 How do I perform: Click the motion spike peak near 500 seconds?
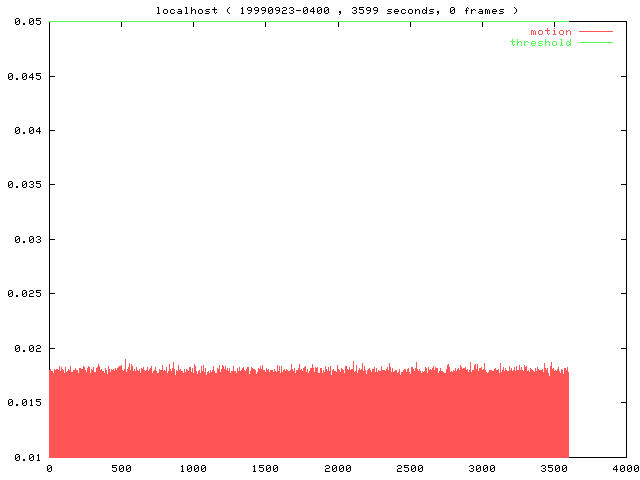pyautogui.click(x=125, y=360)
